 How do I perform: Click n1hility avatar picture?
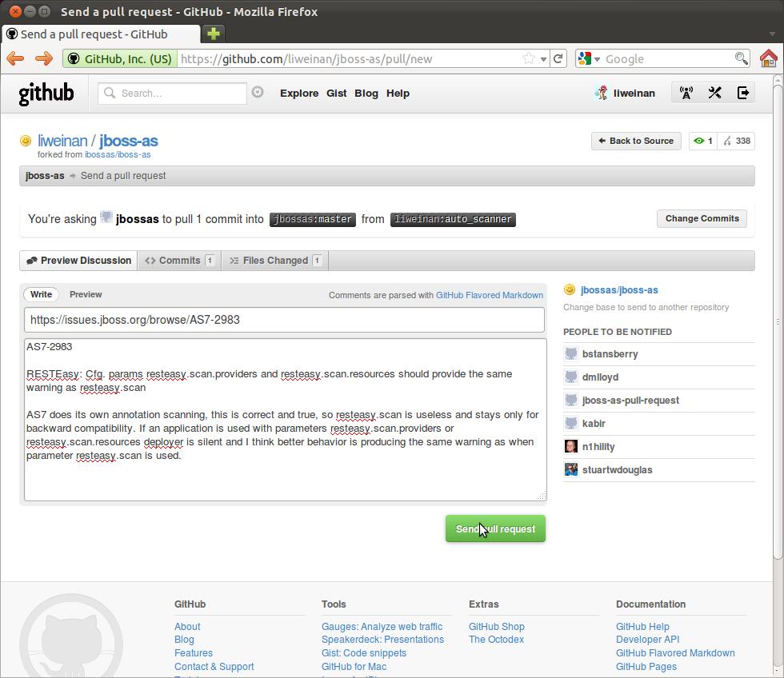pos(571,446)
